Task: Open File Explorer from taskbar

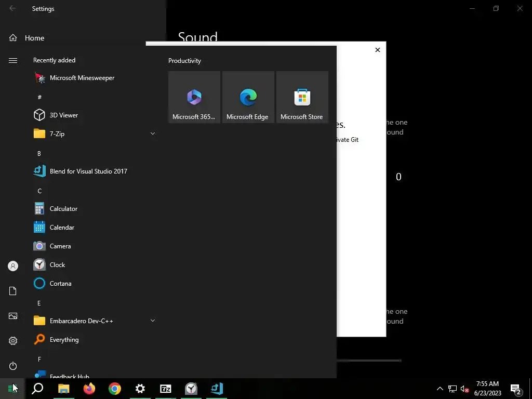Action: (63, 389)
